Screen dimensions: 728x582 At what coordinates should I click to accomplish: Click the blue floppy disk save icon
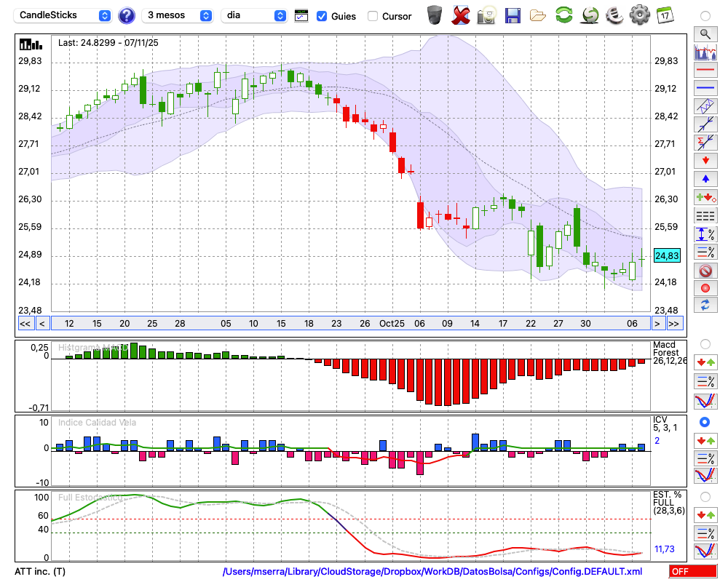[513, 15]
